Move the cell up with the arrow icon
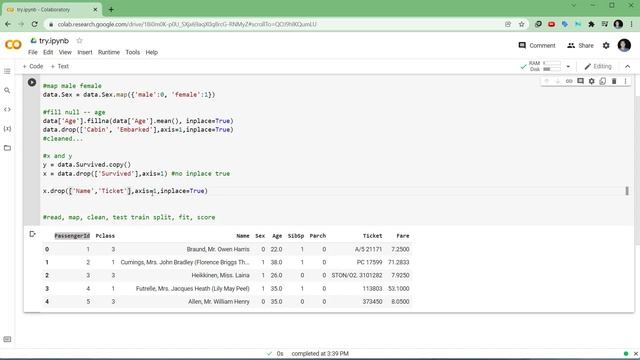 546,81
